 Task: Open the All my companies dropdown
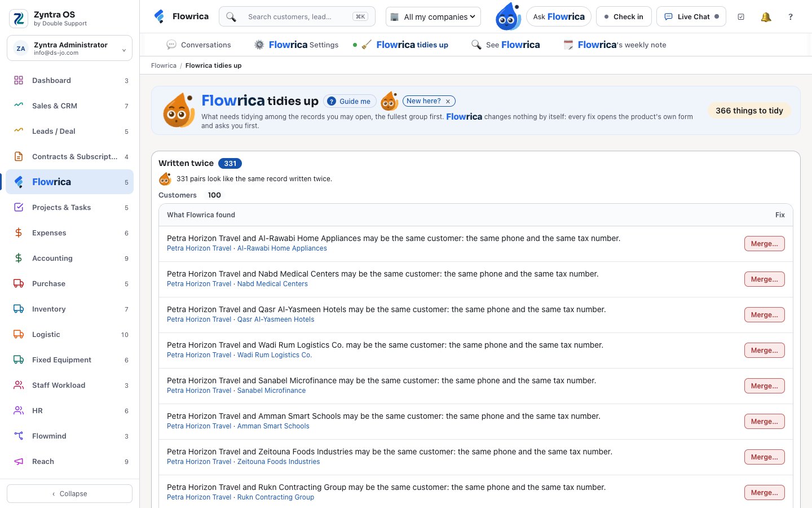coord(433,17)
